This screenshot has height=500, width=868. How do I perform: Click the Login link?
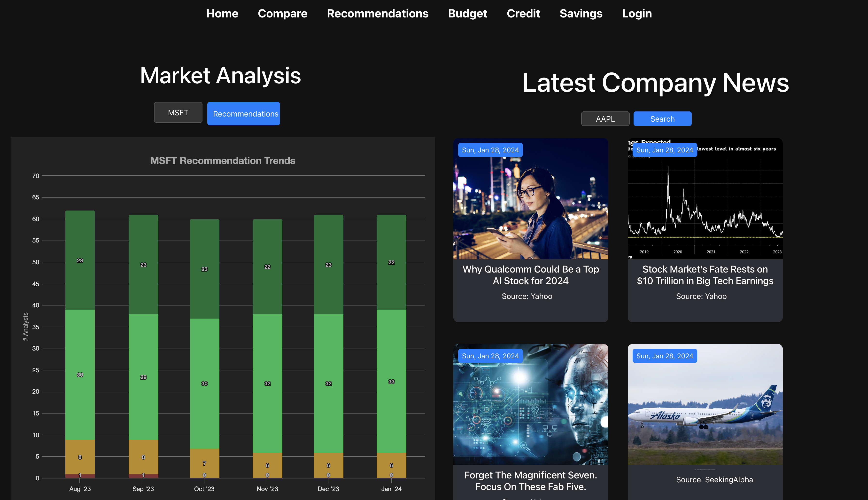click(637, 13)
